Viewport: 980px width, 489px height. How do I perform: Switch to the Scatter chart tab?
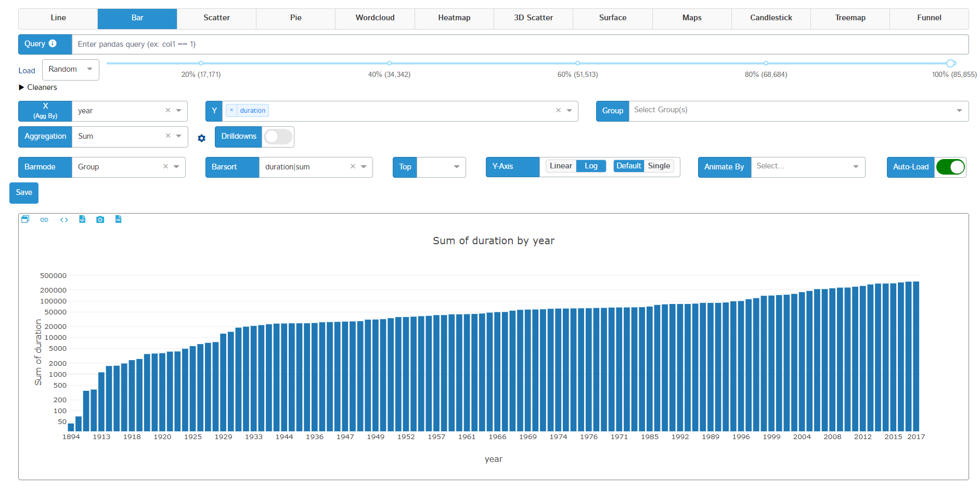pos(216,17)
